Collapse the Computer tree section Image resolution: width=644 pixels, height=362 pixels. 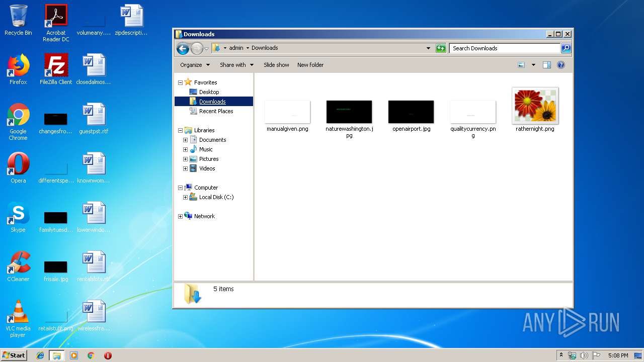click(x=180, y=188)
